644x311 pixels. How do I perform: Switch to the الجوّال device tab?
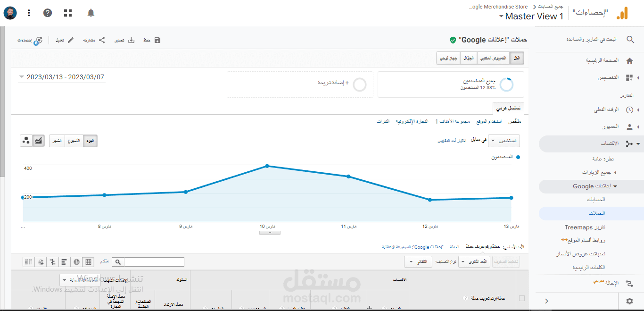(468, 58)
